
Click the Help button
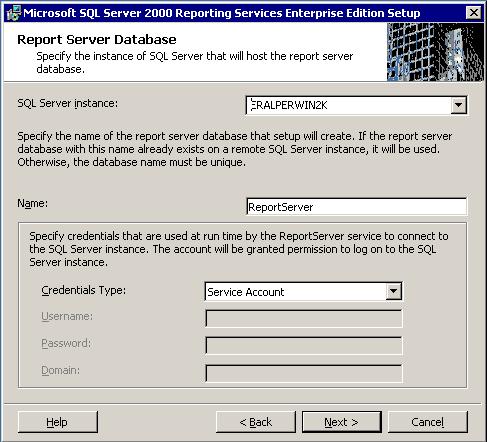[58, 422]
